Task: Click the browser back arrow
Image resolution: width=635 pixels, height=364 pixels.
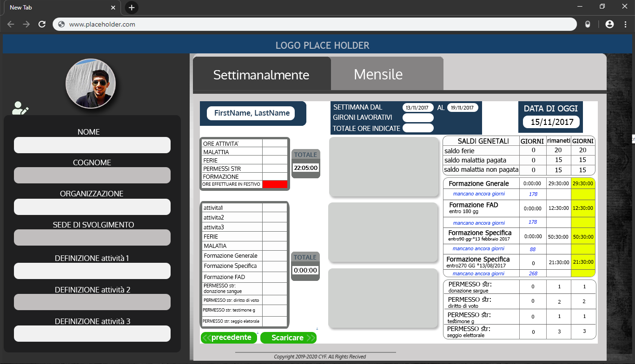Action: 11,24
